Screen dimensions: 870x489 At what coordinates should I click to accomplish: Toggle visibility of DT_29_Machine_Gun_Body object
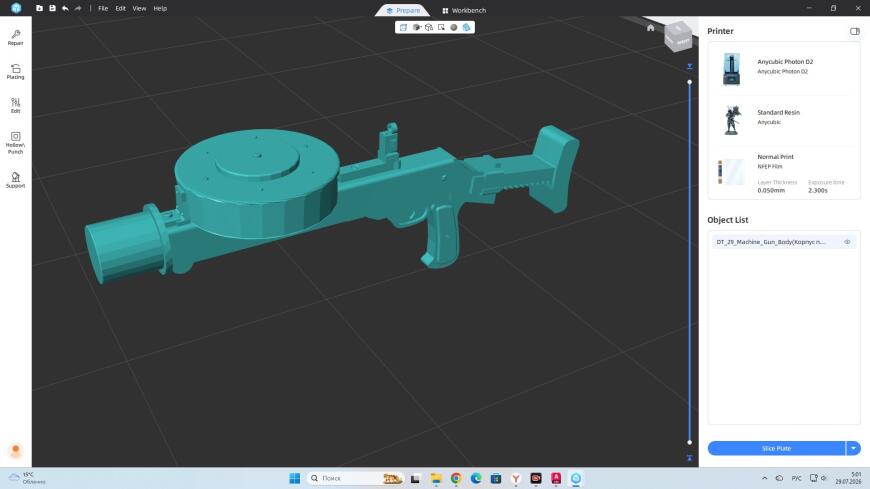click(847, 242)
